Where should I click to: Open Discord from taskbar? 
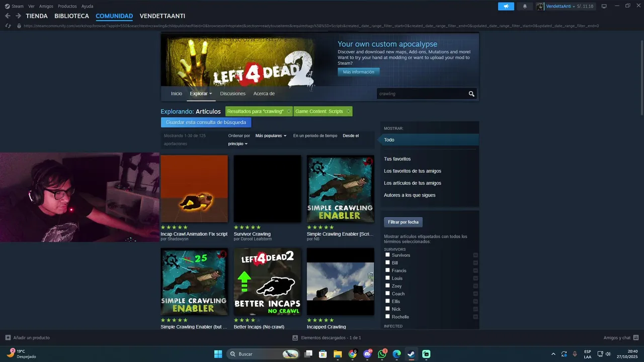click(x=367, y=354)
